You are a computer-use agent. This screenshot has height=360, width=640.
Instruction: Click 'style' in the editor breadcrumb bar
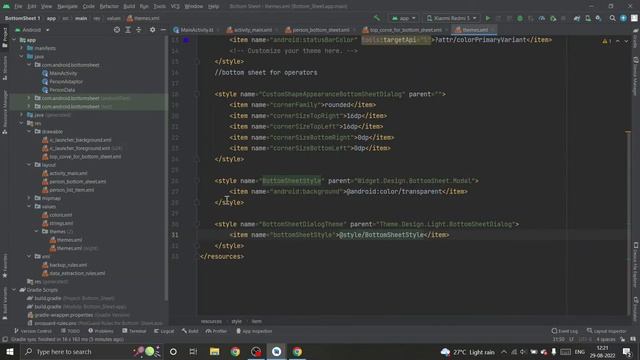click(236, 321)
